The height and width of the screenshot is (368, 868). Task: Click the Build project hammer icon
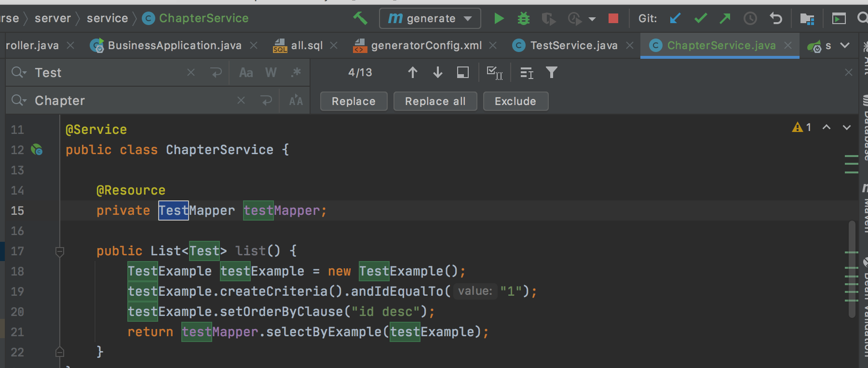[360, 18]
